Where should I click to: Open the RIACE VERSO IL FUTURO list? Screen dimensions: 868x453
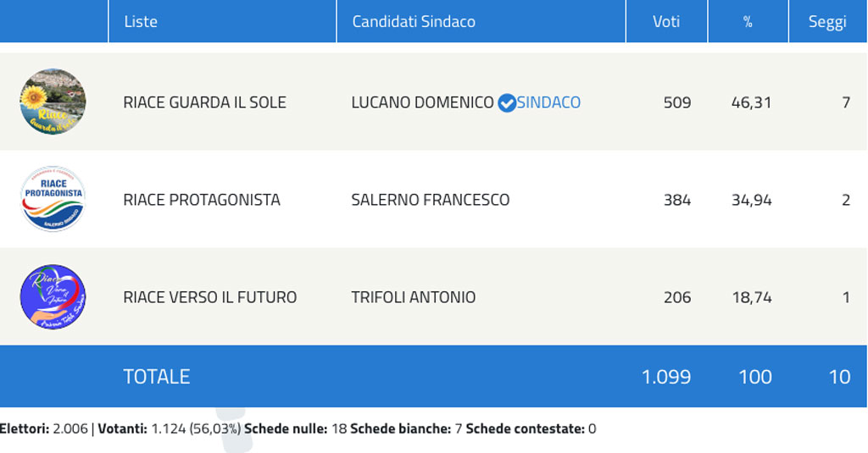[x=210, y=297]
